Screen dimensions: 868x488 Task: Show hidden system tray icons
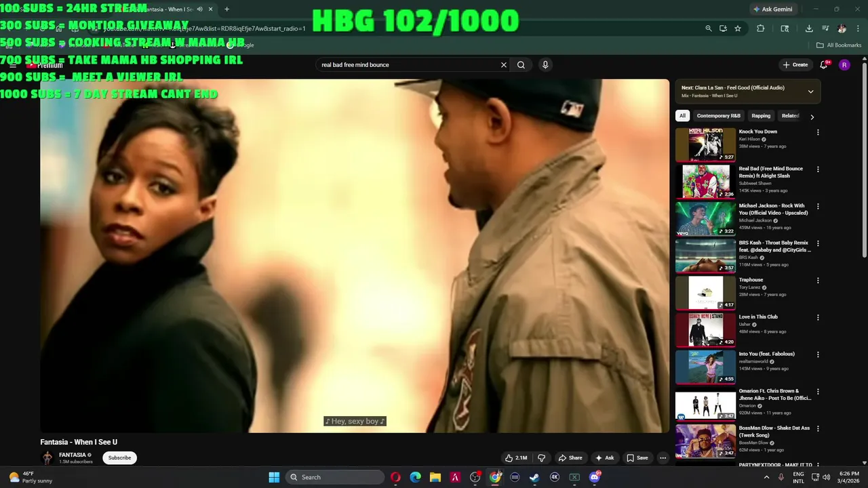tap(767, 477)
